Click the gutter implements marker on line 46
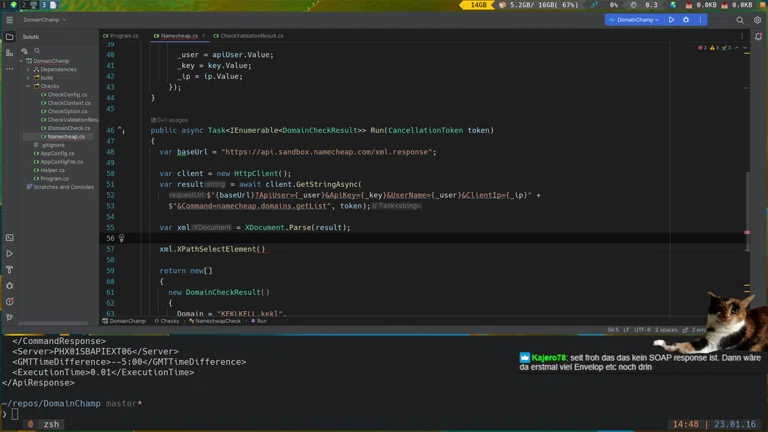The image size is (768, 432). coord(120,130)
